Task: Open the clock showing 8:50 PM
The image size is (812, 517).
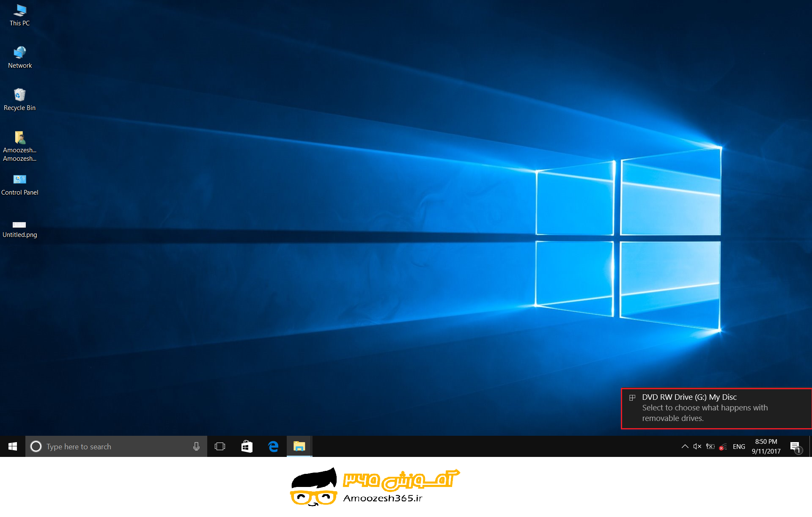Action: point(766,446)
